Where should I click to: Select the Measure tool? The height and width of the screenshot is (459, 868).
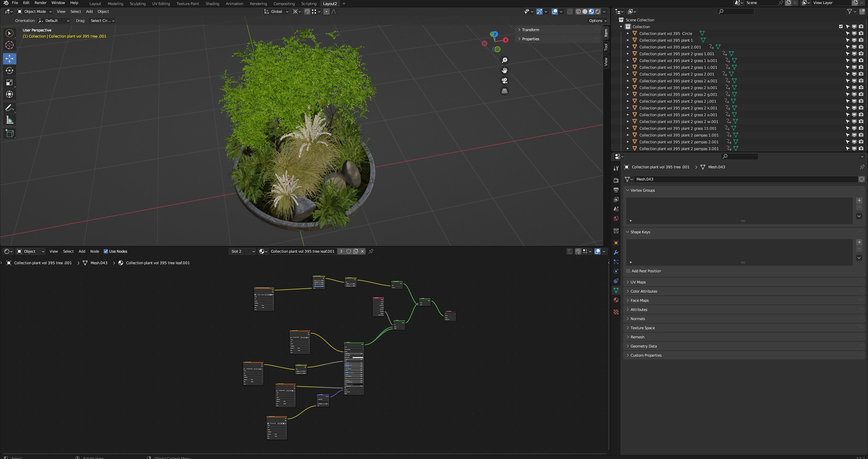pos(9,120)
